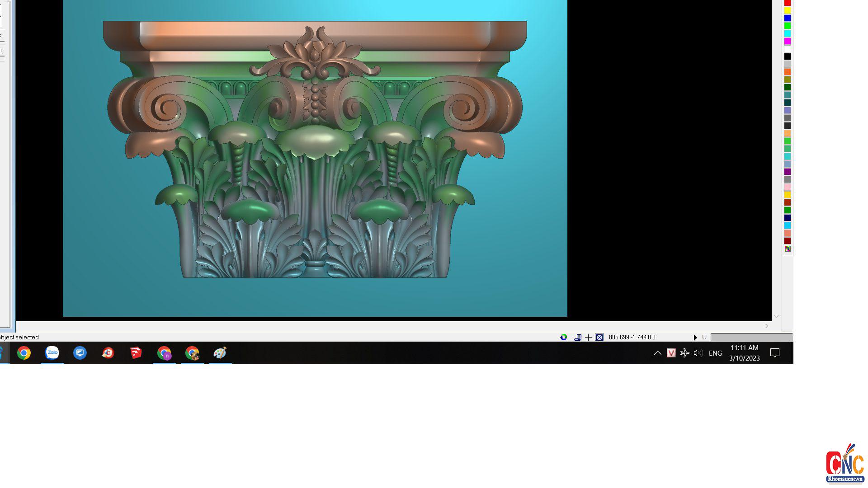
Task: Click the crosshair plus icon in status bar
Action: click(588, 337)
